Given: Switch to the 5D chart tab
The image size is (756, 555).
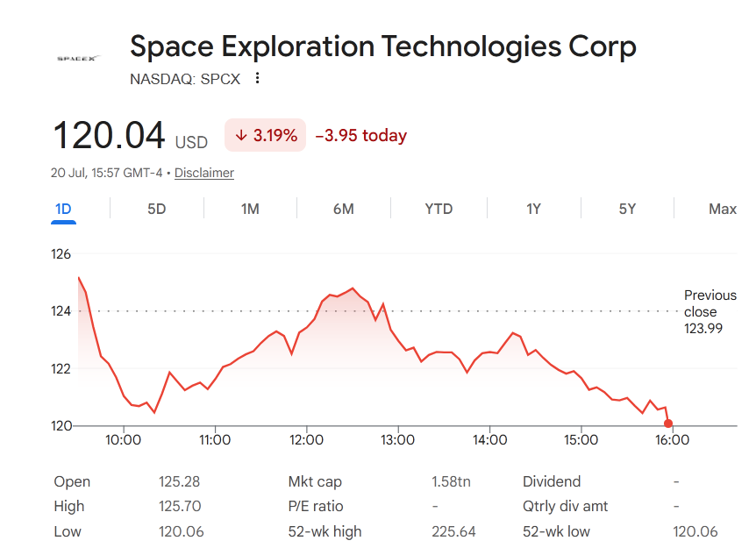Looking at the screenshot, I should point(157,209).
